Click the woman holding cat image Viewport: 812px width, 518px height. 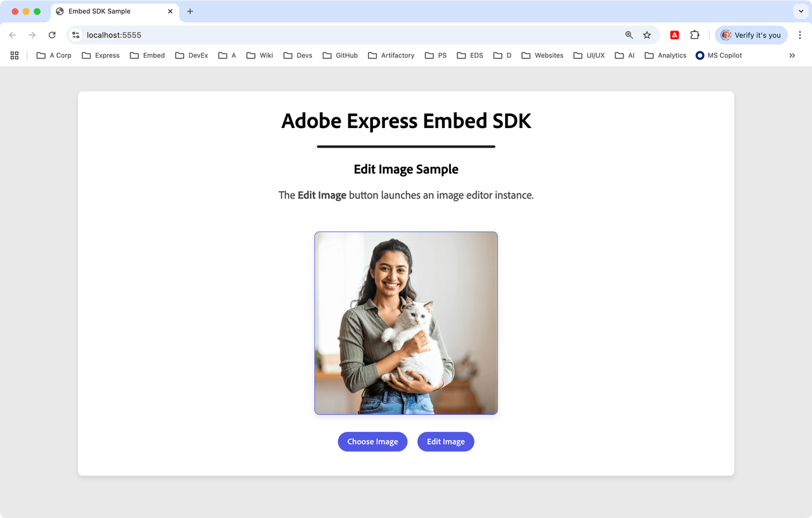pos(406,323)
